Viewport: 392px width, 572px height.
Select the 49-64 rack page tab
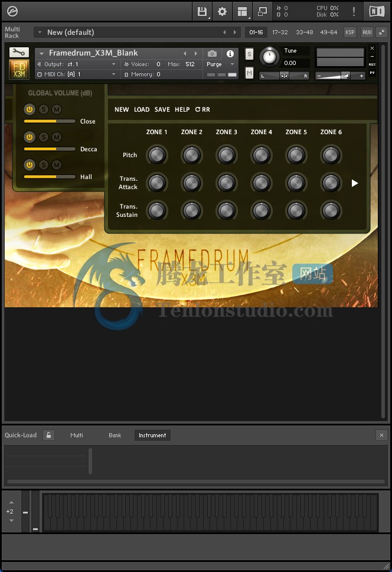click(x=329, y=32)
